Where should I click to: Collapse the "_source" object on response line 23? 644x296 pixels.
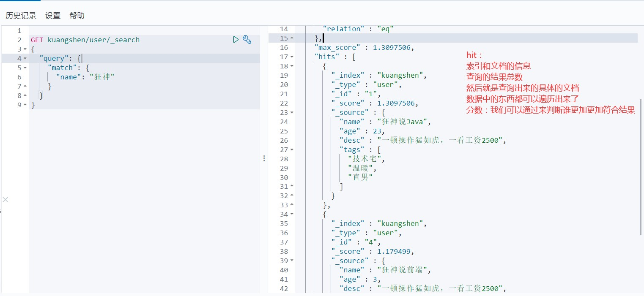point(292,112)
